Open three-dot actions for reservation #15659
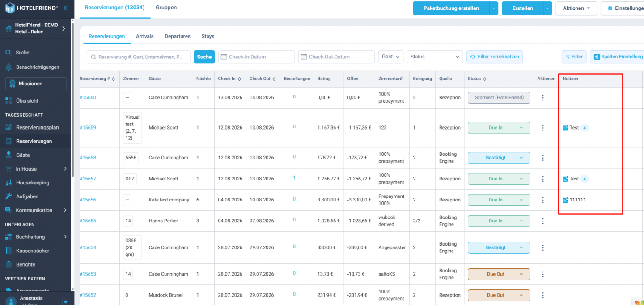Image resolution: width=644 pixels, height=305 pixels. (x=543, y=128)
